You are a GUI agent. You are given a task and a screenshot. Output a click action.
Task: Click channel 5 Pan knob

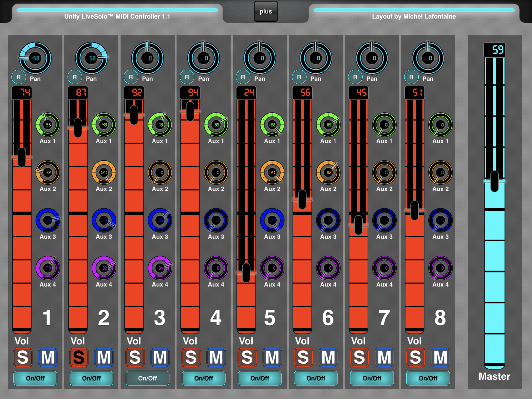point(260,58)
